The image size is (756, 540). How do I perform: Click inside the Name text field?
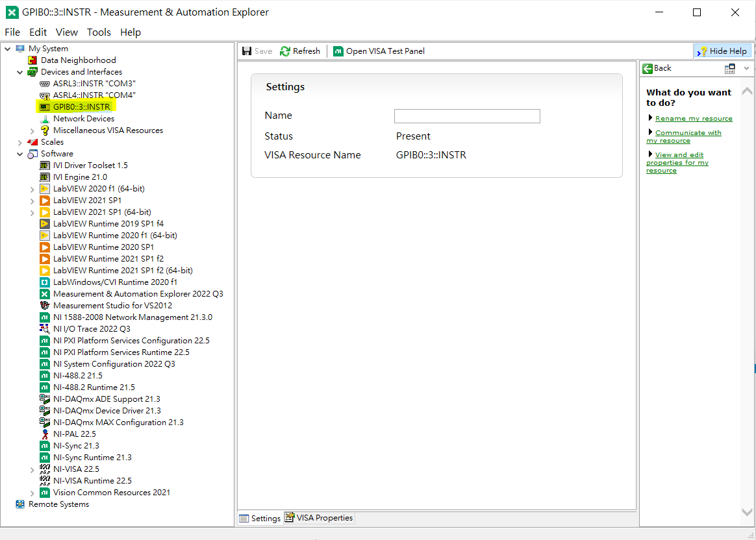(466, 116)
